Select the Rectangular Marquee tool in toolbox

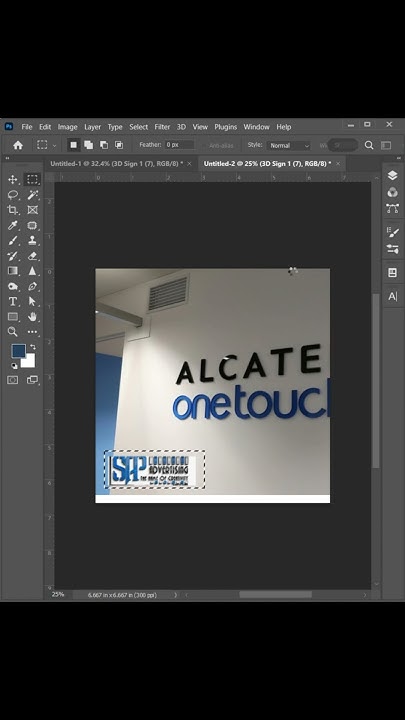pos(32,180)
